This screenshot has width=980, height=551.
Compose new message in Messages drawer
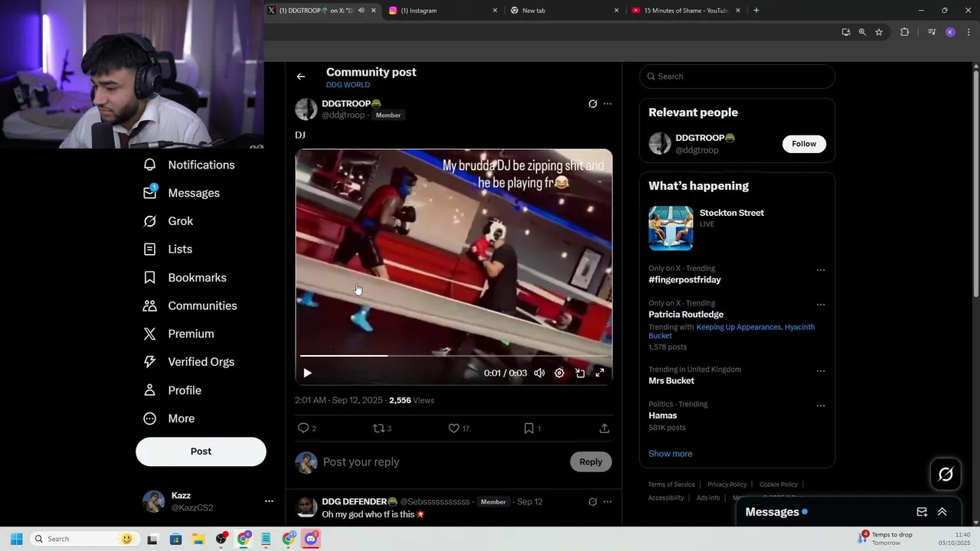922,512
